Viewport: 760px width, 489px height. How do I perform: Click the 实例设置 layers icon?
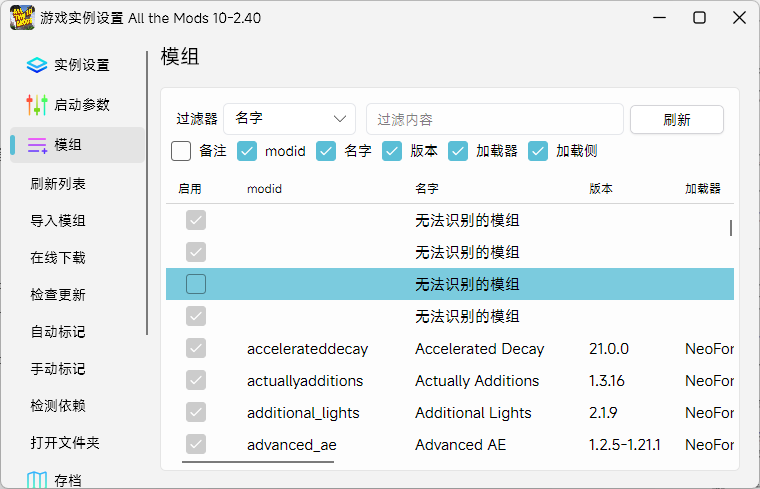point(37,65)
